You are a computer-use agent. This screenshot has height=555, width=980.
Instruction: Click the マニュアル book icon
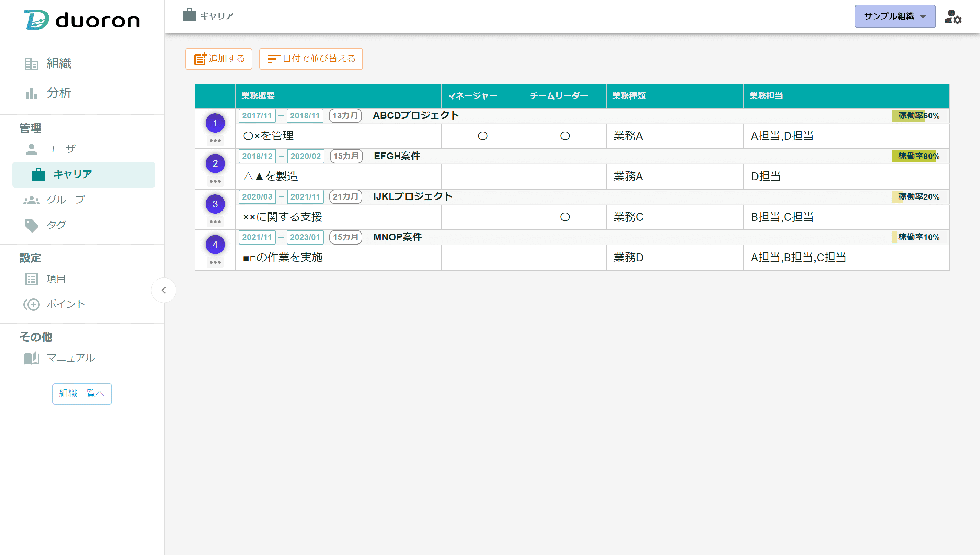coord(31,358)
